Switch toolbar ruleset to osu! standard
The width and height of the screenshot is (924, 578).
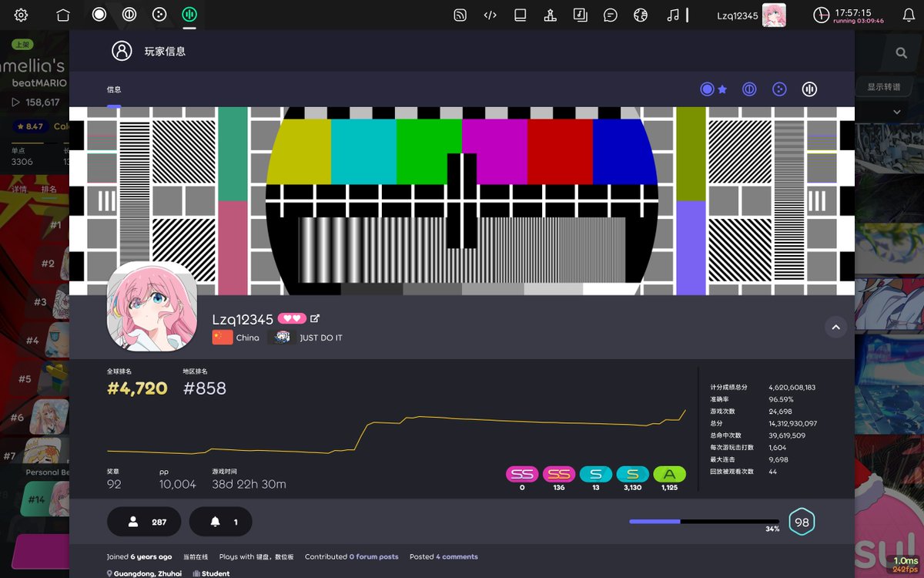[99, 15]
